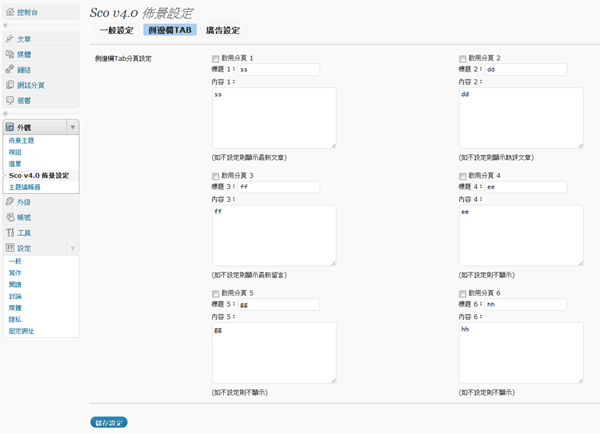Image resolution: width=600 pixels, height=434 pixels.
Task: Select the Appearance (外觀) icon
Action: point(10,127)
